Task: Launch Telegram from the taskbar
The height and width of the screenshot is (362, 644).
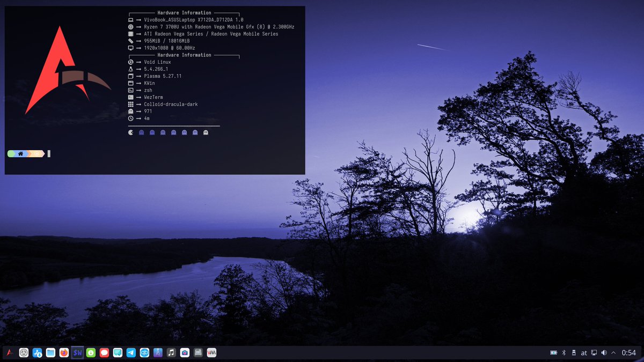Action: [x=131, y=352]
